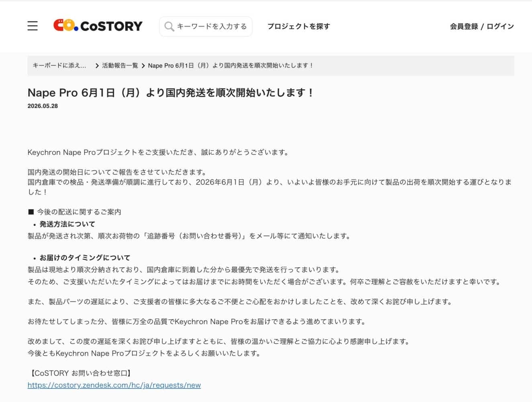The width and height of the screenshot is (532, 402).
Task: Select the date 2026.05.28
Action: (x=43, y=106)
